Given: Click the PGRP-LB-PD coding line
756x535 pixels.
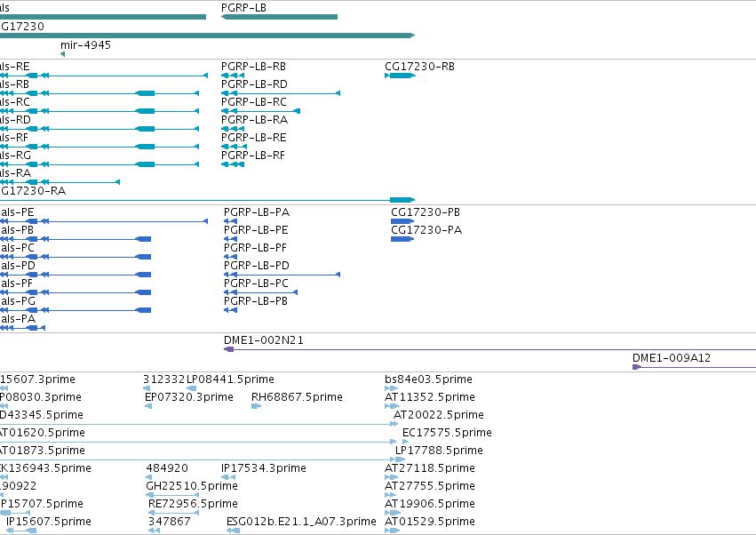Looking at the screenshot, I should [282, 275].
